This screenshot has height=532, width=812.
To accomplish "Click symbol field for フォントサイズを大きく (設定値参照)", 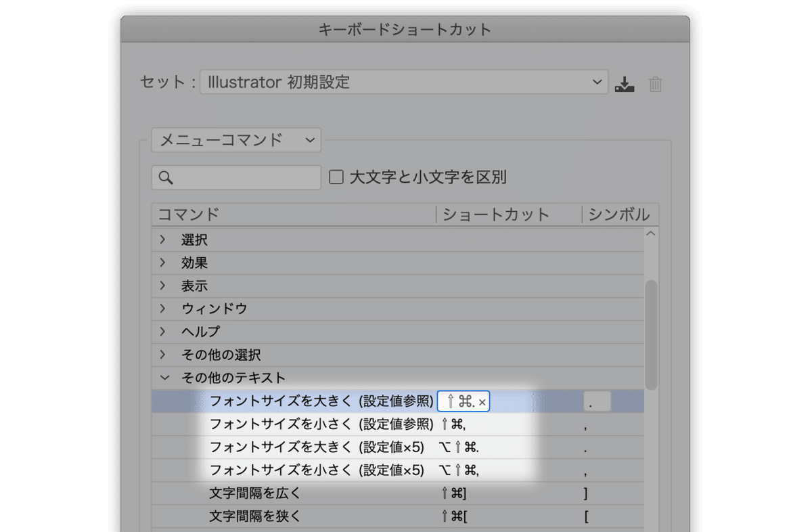I will (x=597, y=401).
